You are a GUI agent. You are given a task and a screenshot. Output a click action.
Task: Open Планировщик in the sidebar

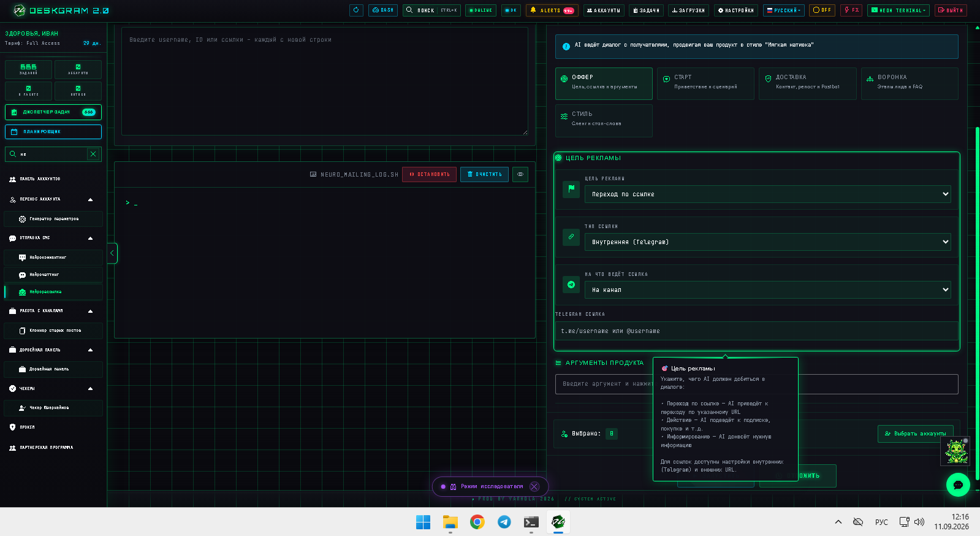pos(53,132)
